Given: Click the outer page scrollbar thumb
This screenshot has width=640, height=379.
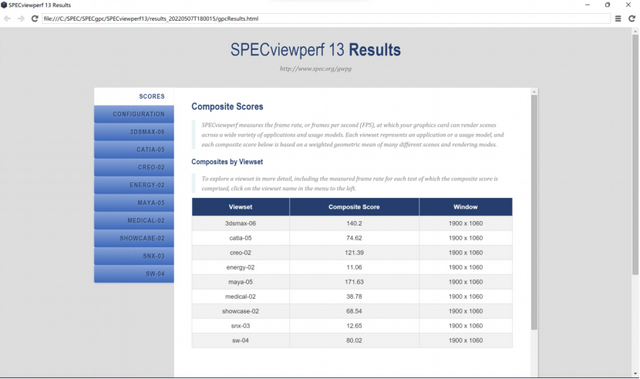Looking at the screenshot, I should tap(635, 155).
